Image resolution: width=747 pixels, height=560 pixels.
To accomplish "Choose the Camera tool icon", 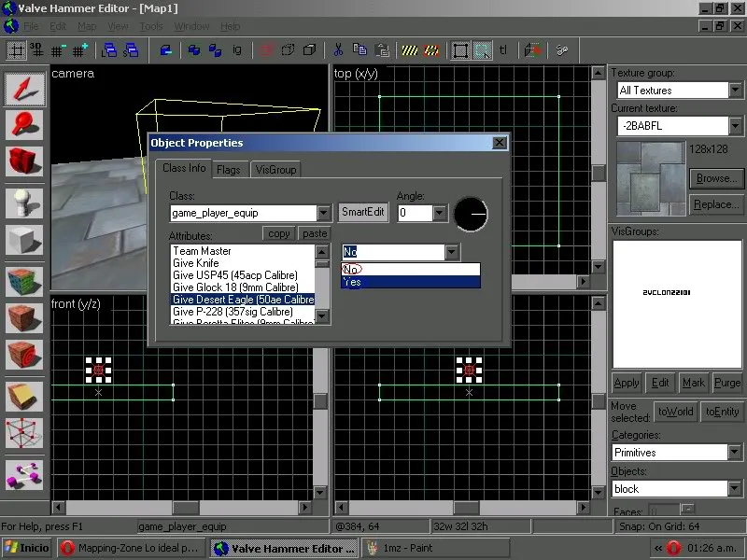I will coord(25,161).
